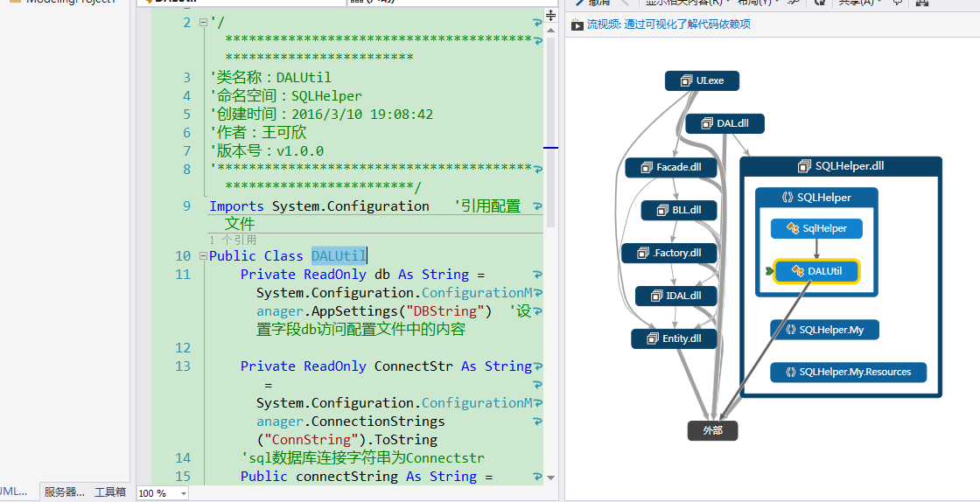980x502 pixels.
Task: Select the Entity.dll assembly node
Action: [674, 338]
